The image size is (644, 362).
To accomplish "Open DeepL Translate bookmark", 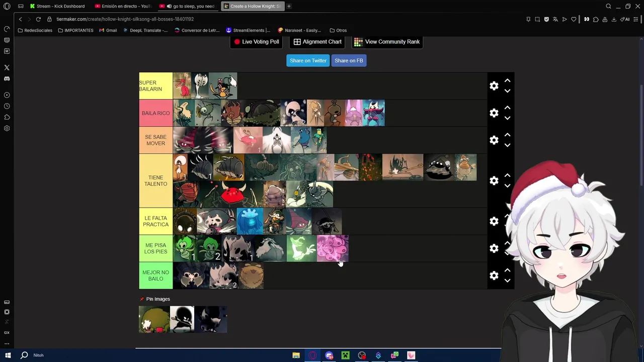I will (x=145, y=30).
